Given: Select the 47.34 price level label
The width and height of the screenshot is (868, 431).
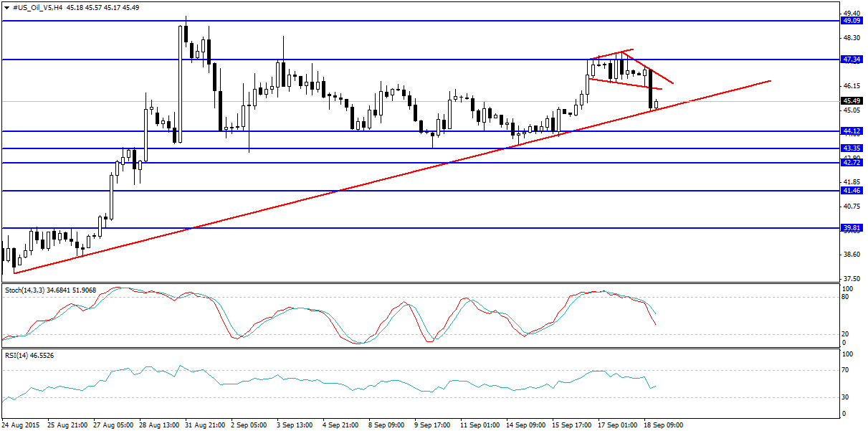Looking at the screenshot, I should point(852,60).
